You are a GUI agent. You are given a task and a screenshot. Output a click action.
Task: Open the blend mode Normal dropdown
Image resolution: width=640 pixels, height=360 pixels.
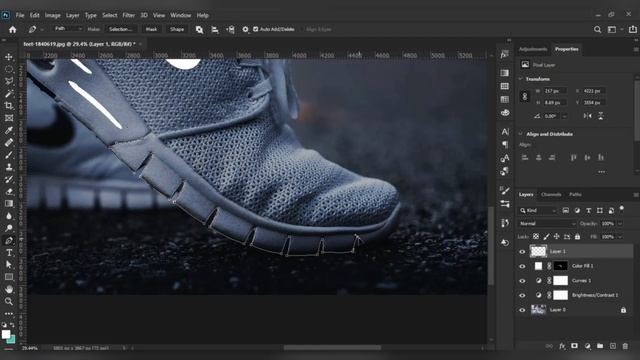pyautogui.click(x=547, y=224)
